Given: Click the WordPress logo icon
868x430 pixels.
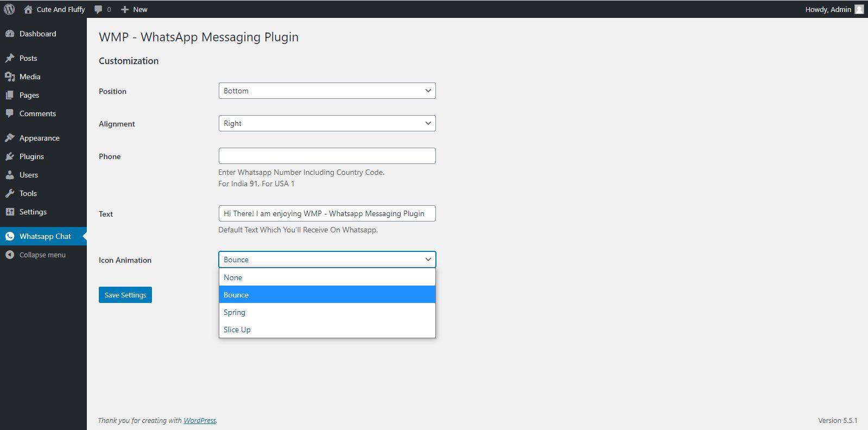Looking at the screenshot, I should (9, 9).
